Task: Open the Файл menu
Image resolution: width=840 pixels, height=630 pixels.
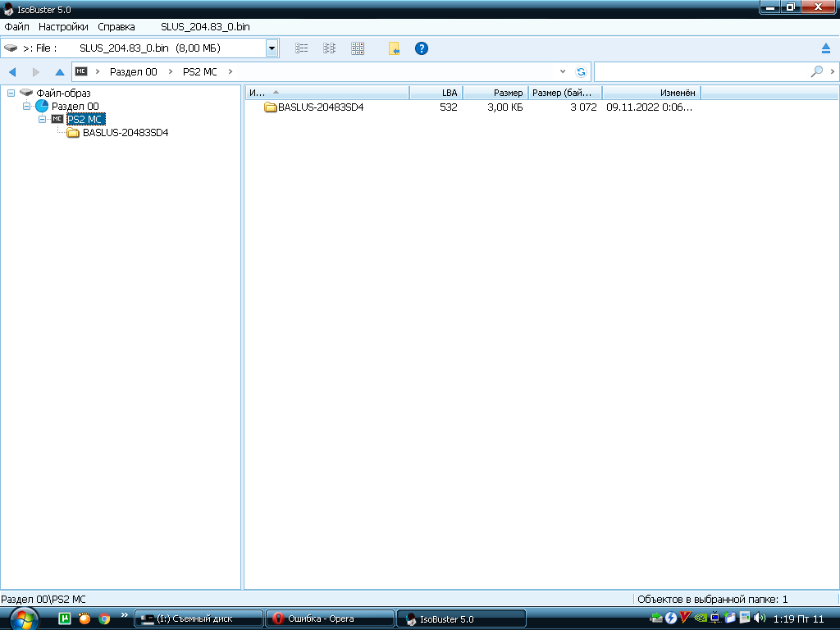Action: pos(16,27)
